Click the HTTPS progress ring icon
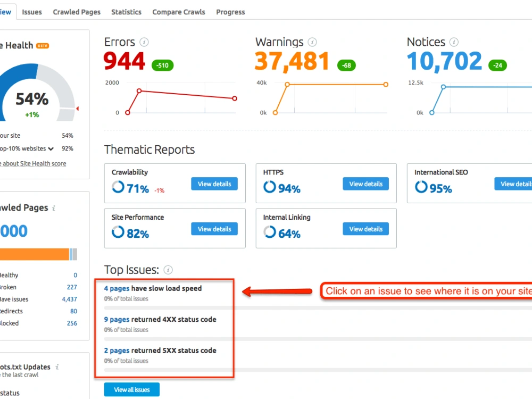Screen dimensions: 532x399 pyautogui.click(x=270, y=187)
